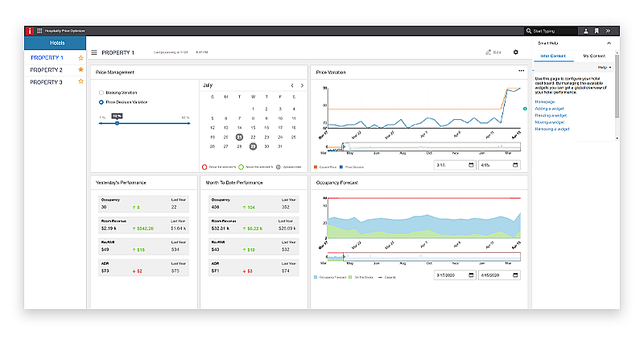This screenshot has height=339, width=644.
Task: Click Yesterday's ADR decrease $2 indicator
Action: [x=137, y=271]
